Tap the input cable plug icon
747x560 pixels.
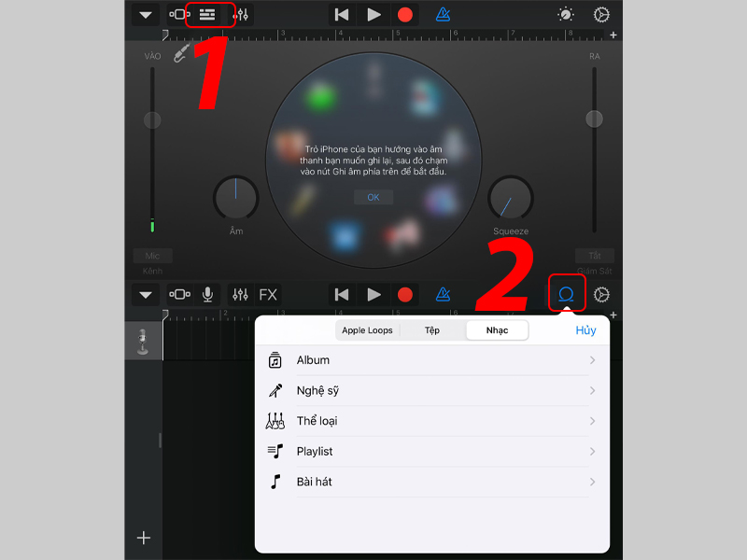click(181, 53)
